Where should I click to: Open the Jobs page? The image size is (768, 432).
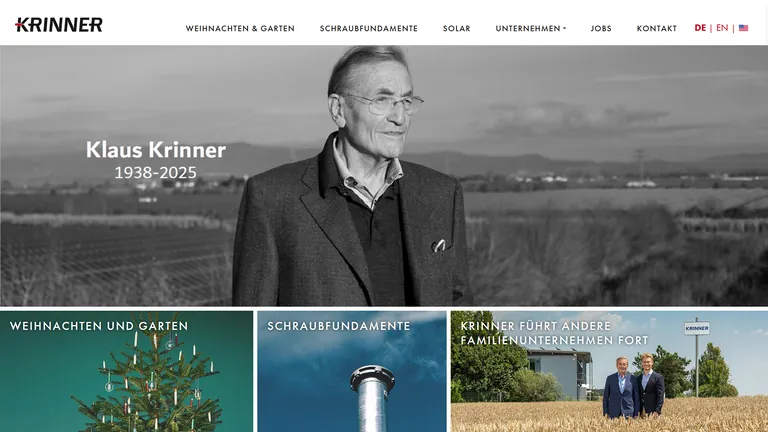tap(601, 28)
